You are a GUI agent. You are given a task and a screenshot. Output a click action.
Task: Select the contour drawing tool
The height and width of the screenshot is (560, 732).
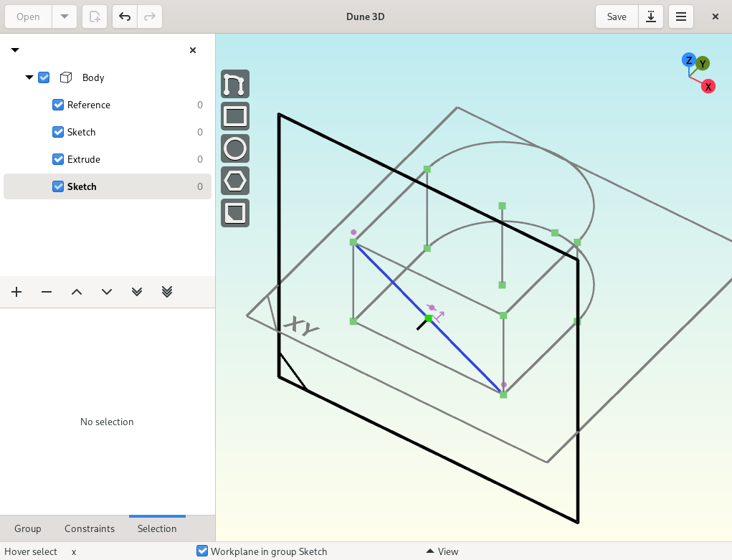pos(235,84)
